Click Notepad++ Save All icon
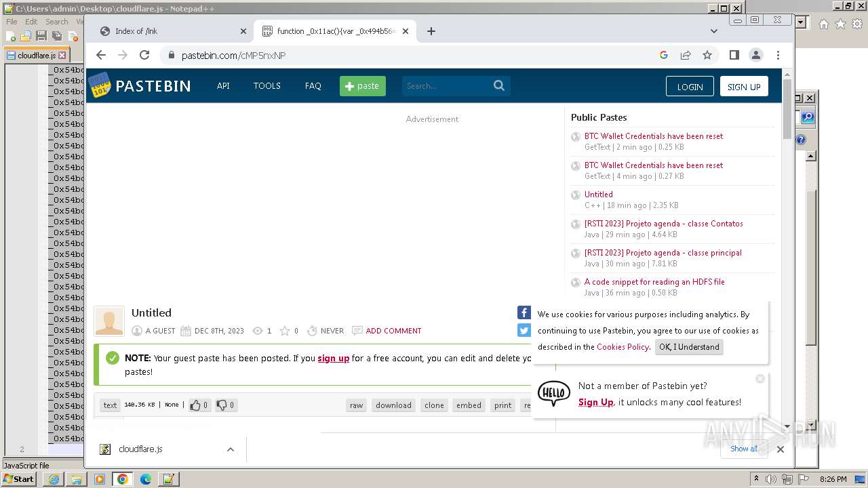The height and width of the screenshot is (488, 868). (57, 36)
